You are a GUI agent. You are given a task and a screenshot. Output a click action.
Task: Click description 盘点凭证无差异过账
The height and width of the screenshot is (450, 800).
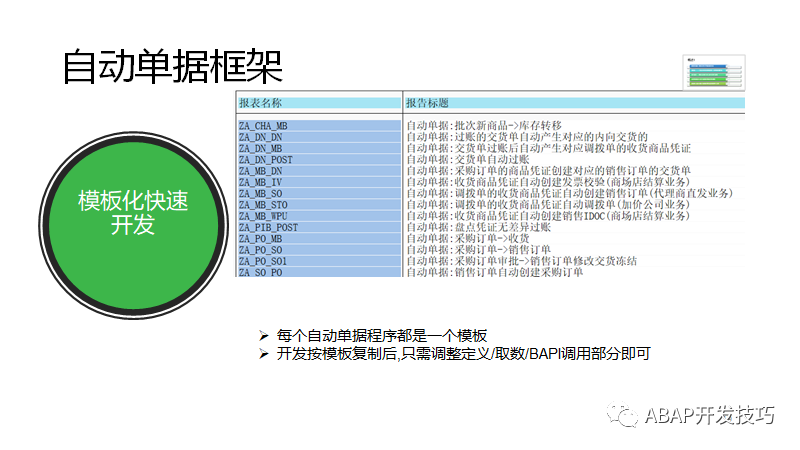pyautogui.click(x=503, y=227)
